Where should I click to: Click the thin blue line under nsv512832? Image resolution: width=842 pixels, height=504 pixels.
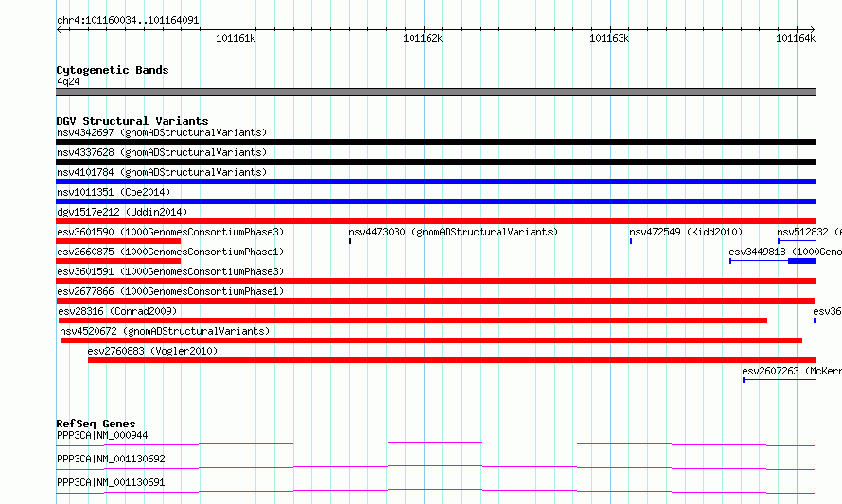[x=797, y=241]
